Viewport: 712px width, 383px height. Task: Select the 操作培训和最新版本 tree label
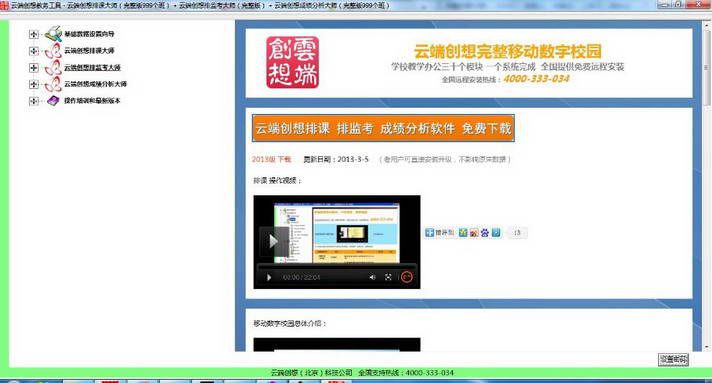tap(92, 101)
